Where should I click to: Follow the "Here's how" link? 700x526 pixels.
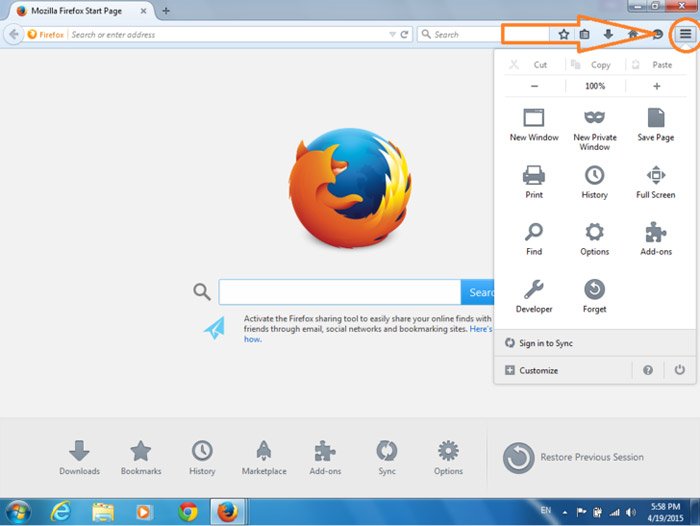click(481, 329)
